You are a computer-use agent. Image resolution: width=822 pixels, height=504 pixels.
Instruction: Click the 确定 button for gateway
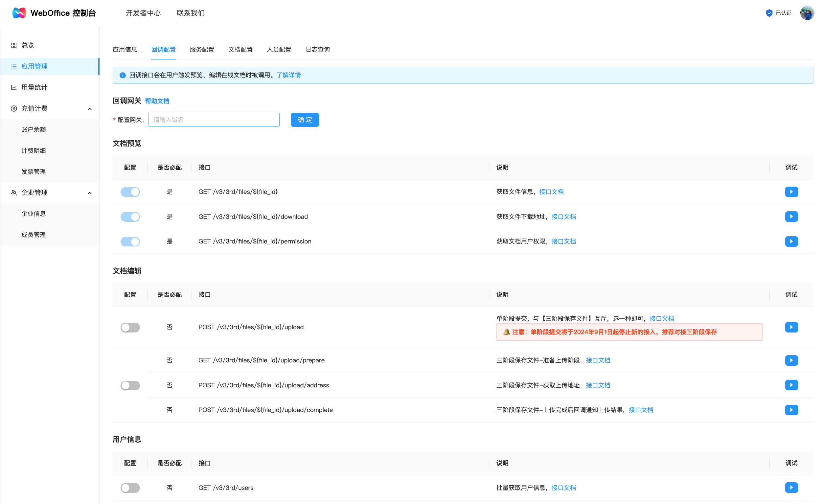pos(304,120)
